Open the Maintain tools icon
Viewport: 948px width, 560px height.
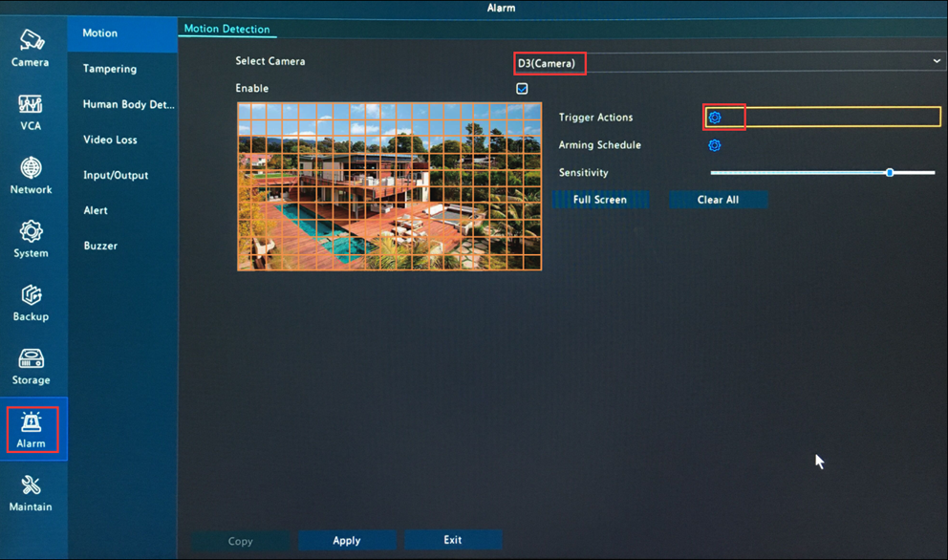[31, 486]
